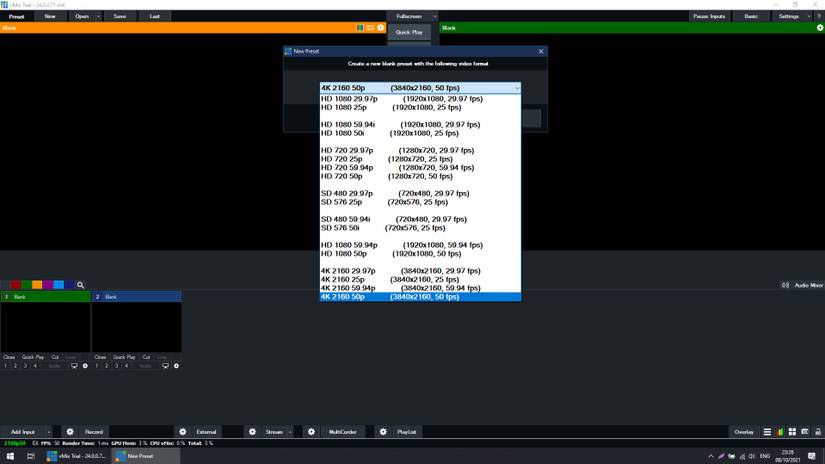The image size is (825, 464).
Task: Select the purple category color swatch
Action: coord(48,285)
